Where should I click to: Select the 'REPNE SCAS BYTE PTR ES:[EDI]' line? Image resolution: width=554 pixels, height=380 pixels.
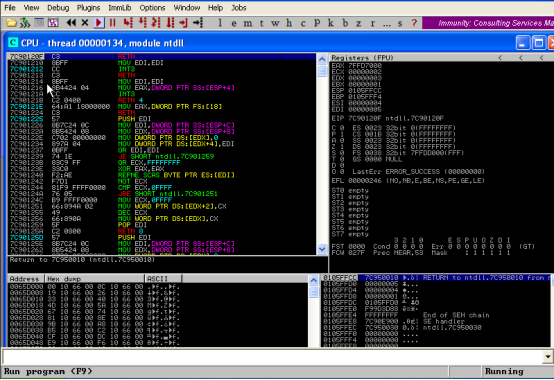(x=176, y=175)
